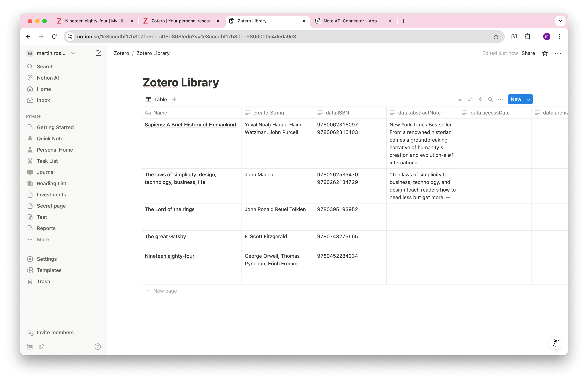
Task: Open Sapiens: A Brief History of Humankind
Action: (x=190, y=125)
